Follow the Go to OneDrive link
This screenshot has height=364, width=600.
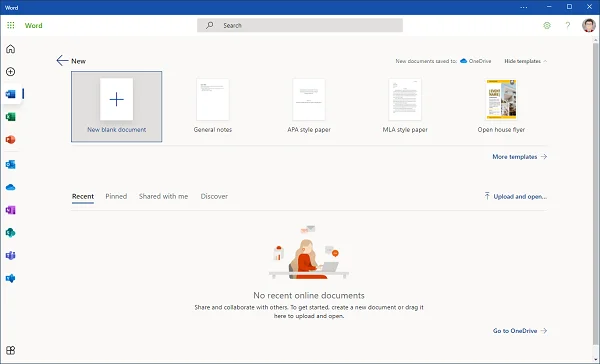coord(520,331)
